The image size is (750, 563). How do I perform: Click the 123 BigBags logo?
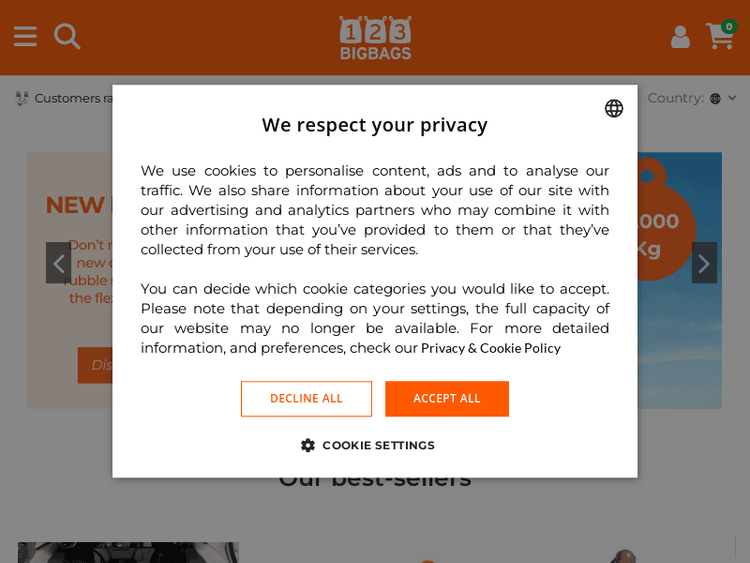click(375, 38)
